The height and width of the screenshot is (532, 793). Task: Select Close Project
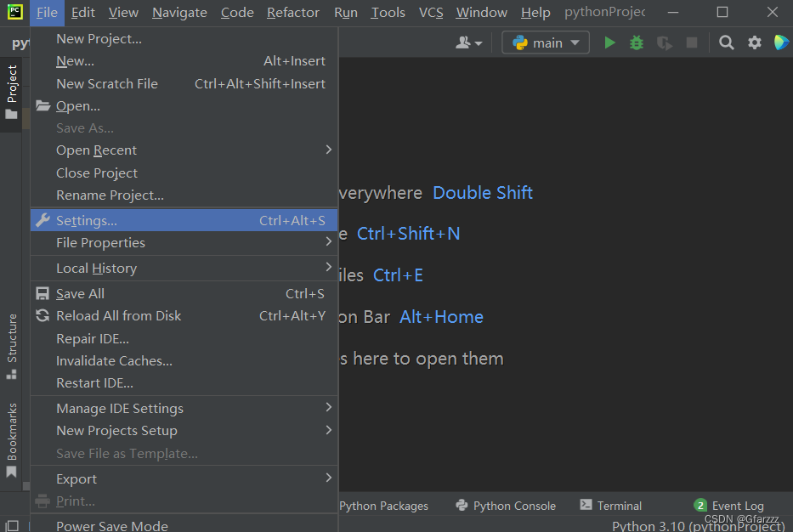(184, 173)
